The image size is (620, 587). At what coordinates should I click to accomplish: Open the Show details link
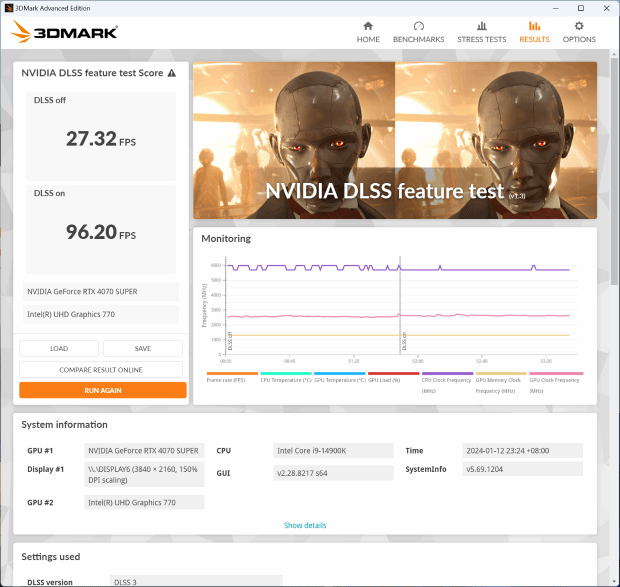coord(305,525)
